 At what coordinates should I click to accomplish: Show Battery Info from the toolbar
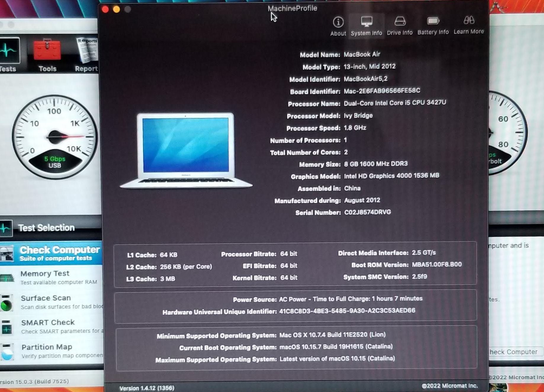pos(433,21)
